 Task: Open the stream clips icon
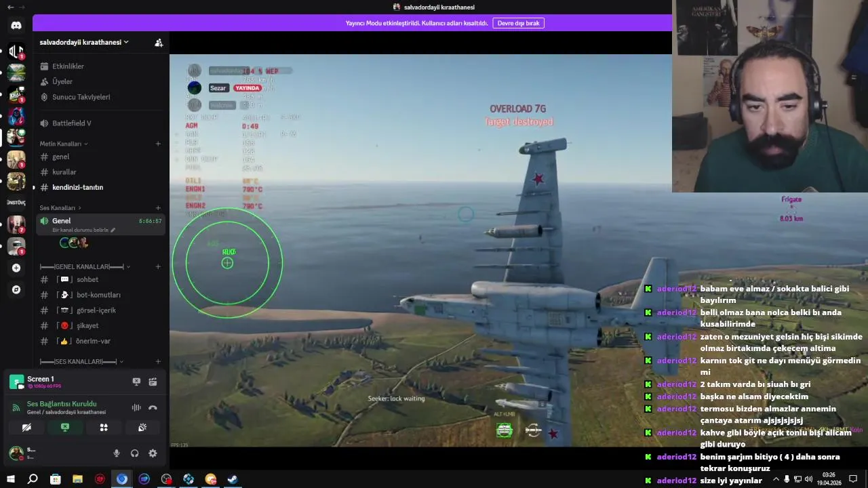tap(153, 382)
